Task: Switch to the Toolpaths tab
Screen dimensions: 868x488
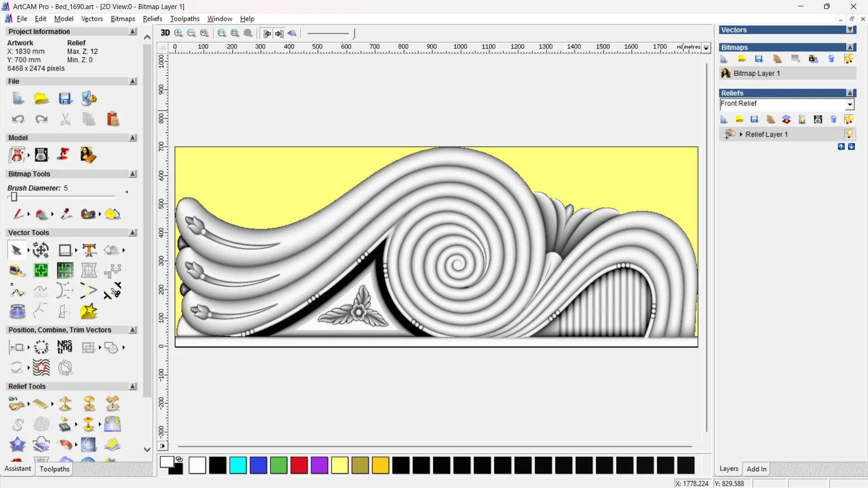Action: click(54, 469)
